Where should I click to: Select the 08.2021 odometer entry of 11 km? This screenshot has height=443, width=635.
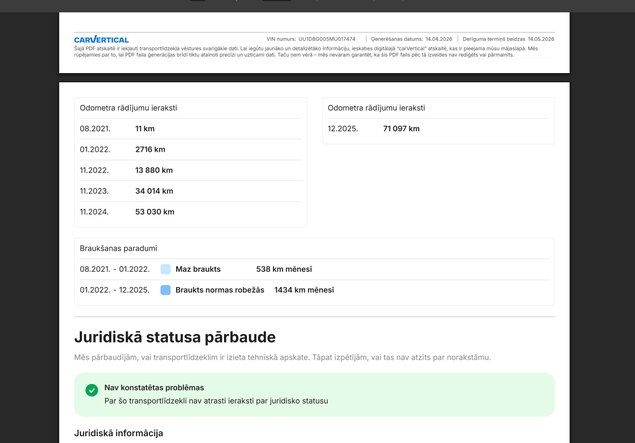190,129
